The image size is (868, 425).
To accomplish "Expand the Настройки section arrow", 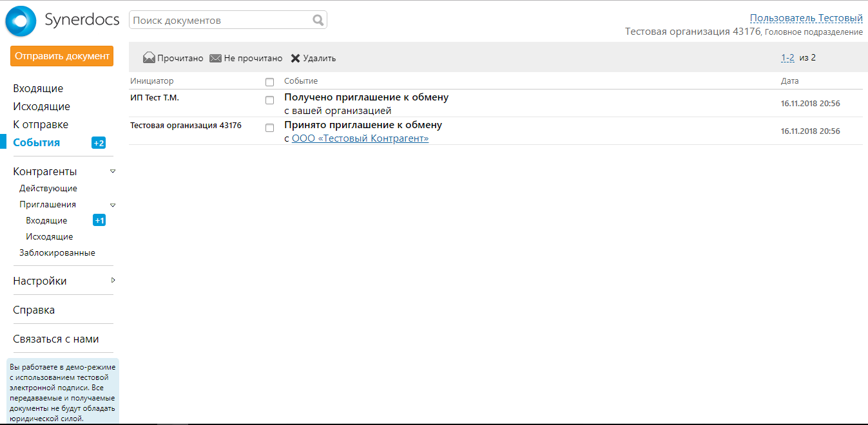I will point(113,280).
